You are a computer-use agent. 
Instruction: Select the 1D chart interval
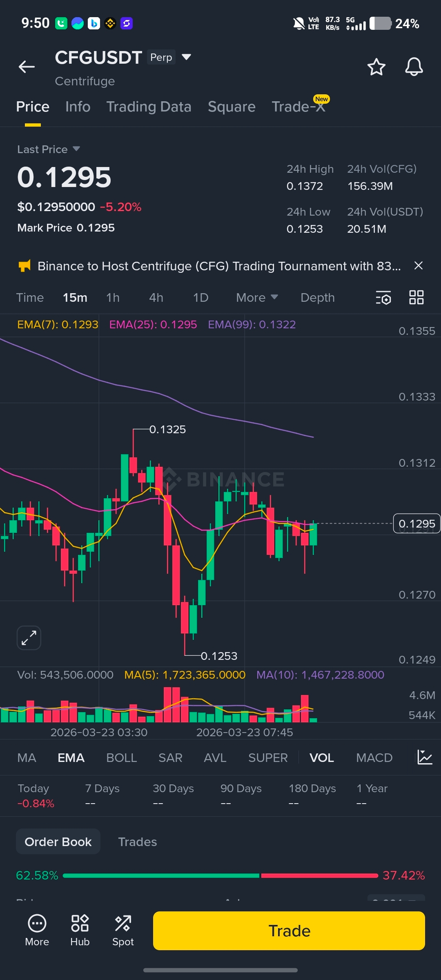200,298
